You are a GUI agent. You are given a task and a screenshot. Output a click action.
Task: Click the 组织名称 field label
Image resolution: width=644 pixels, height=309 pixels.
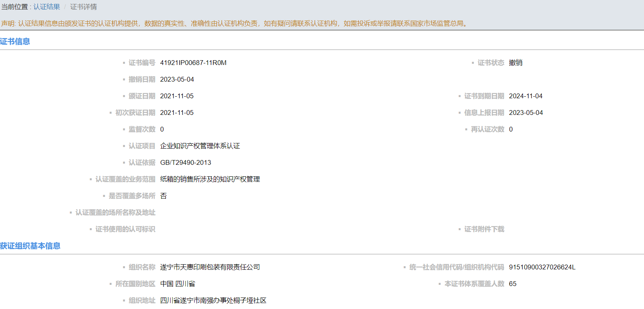pos(142,267)
